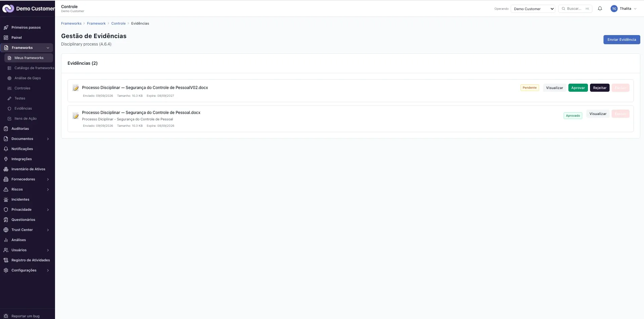
Task: Expand the Documentos submenu chevron
Action: pos(48,139)
